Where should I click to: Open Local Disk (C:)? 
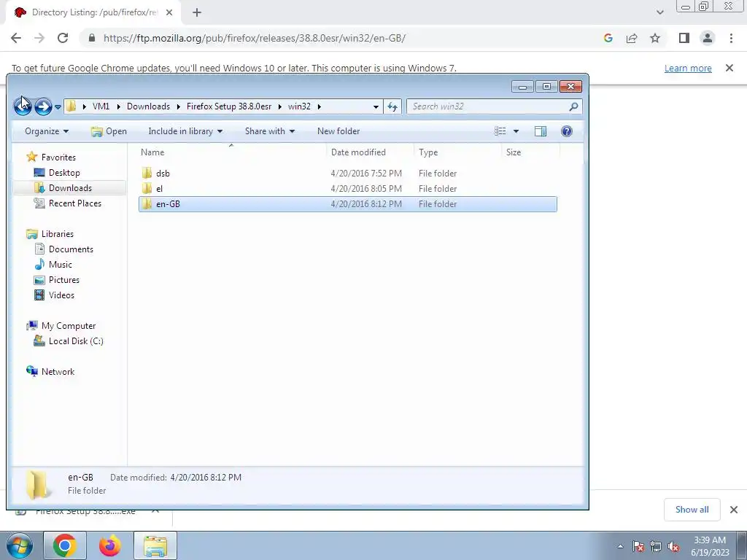pos(76,341)
